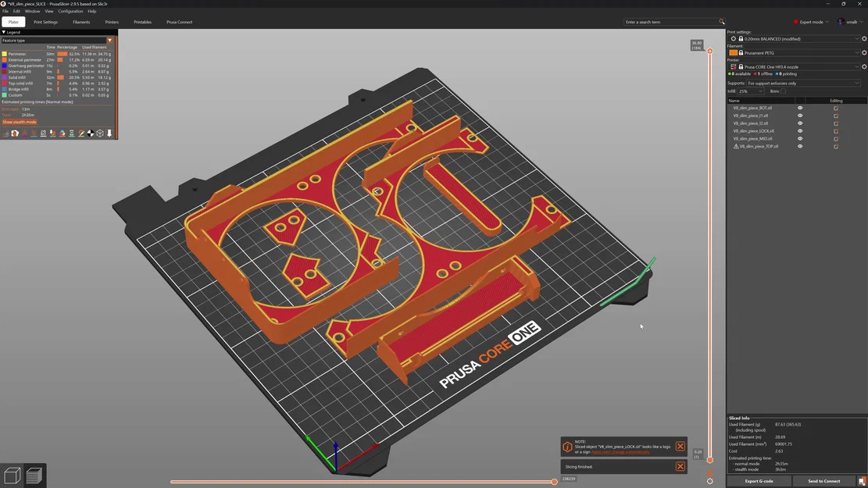
Task: Open Print settings preset dropdown
Action: pos(794,39)
